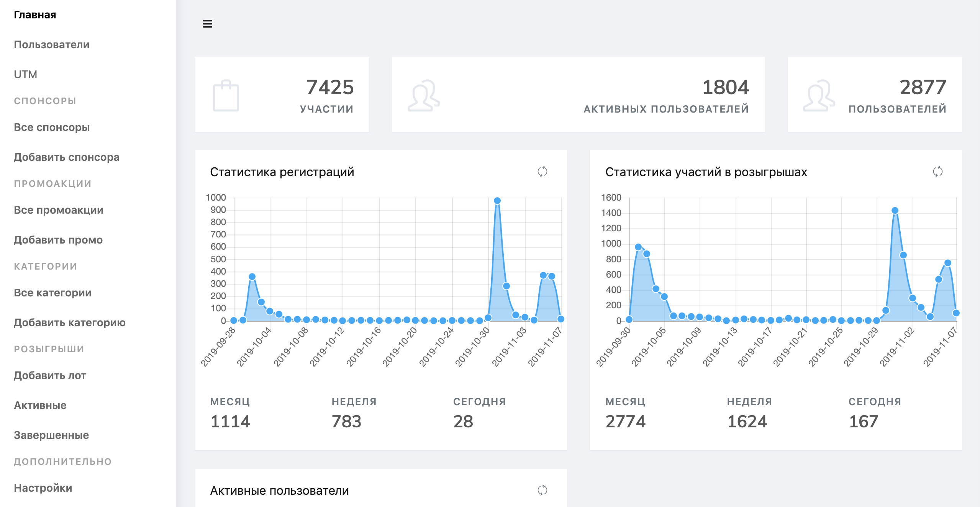
Task: Open the Все спонсоры page
Action: pyautogui.click(x=52, y=127)
